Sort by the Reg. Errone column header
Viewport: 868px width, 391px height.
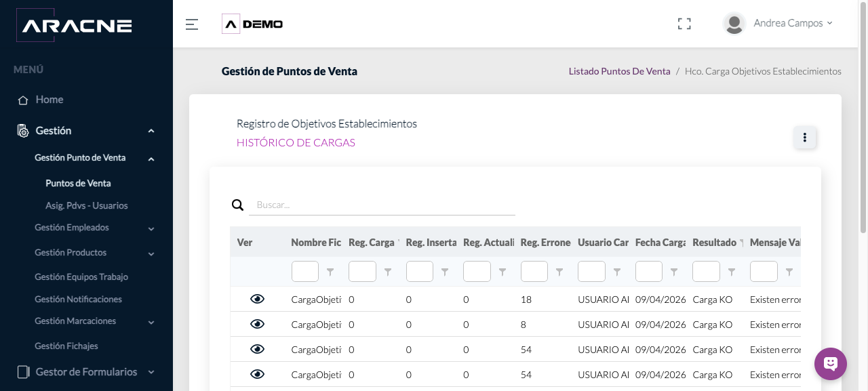coord(546,242)
